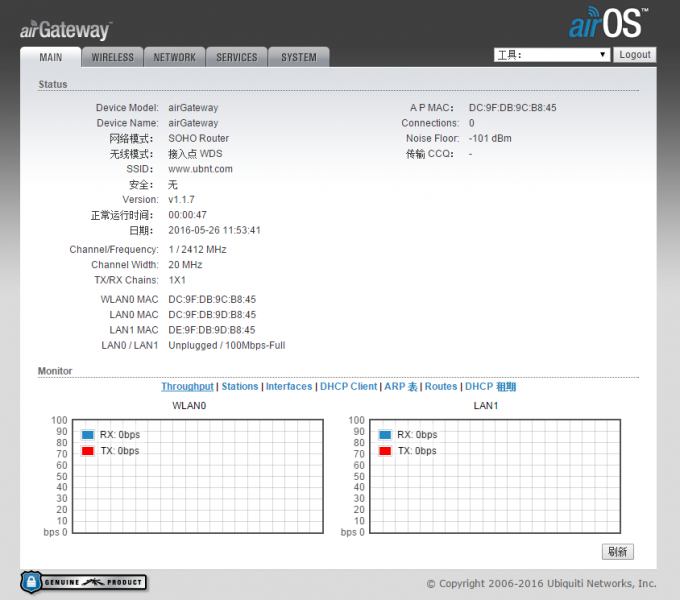Switch to the WIRELESS tab
The height and width of the screenshot is (600, 680).
coord(112,58)
